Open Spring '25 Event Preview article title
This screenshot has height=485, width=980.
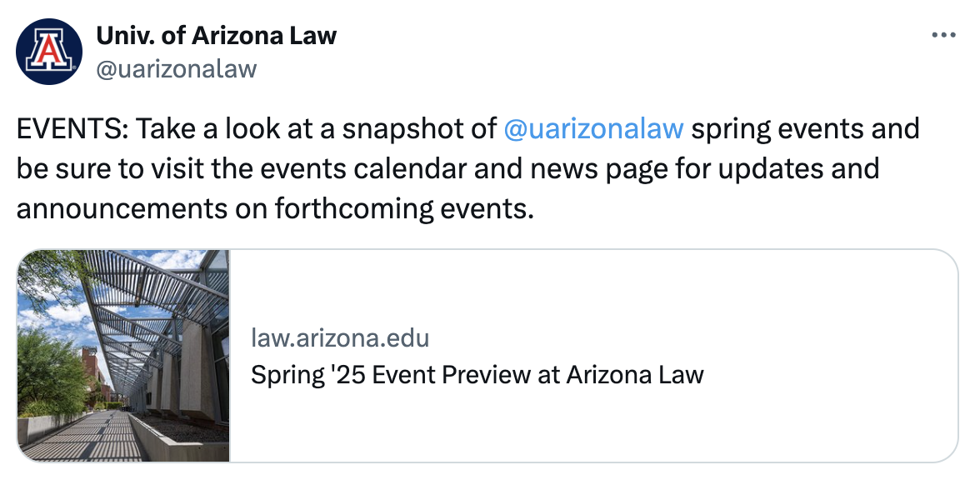tap(477, 375)
